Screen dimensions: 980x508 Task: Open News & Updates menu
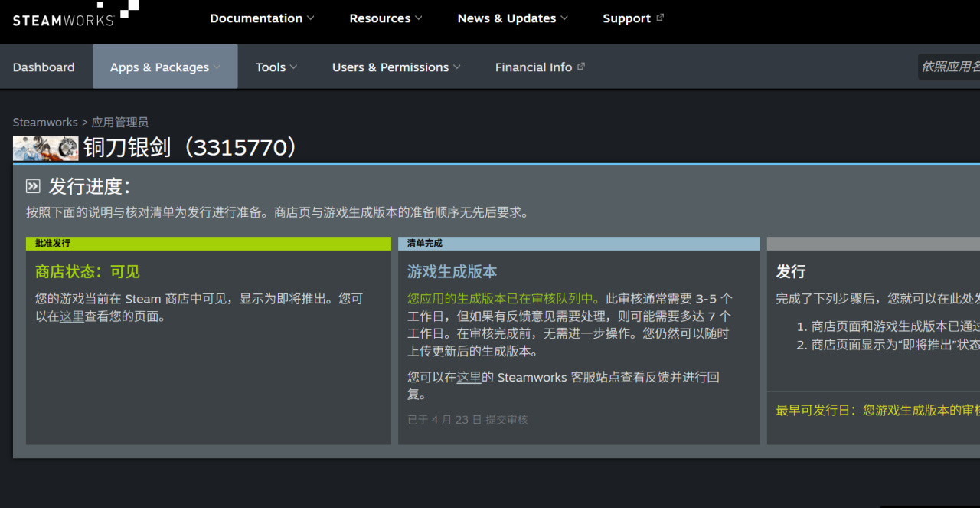512,18
